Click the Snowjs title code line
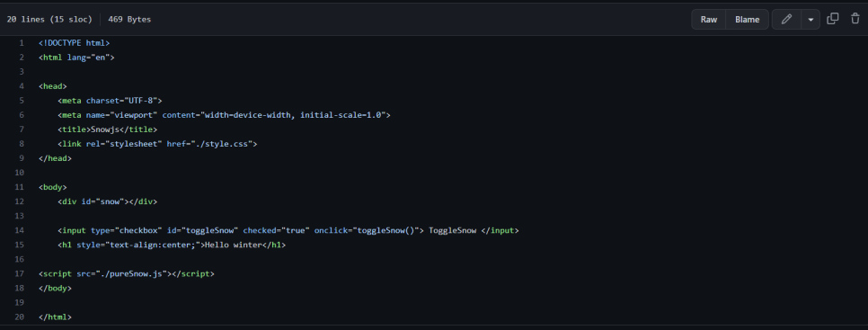The image size is (868, 330). point(108,129)
